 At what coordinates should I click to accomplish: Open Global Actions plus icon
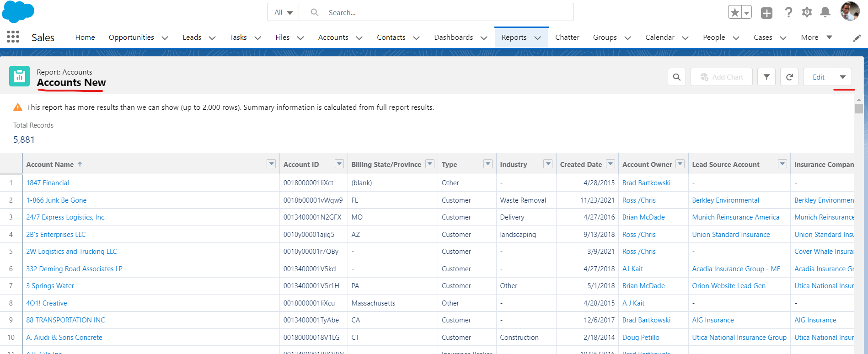click(x=767, y=13)
